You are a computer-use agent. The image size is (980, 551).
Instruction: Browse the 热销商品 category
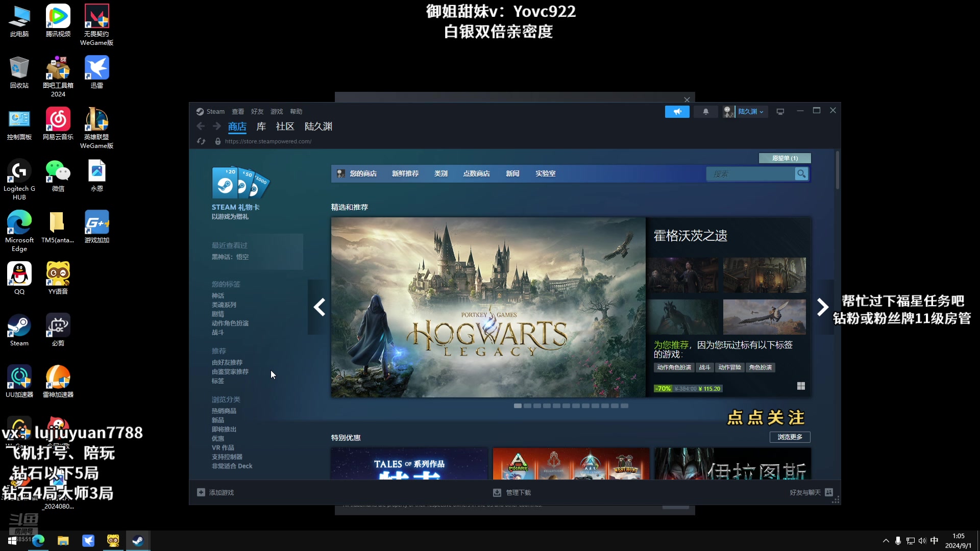point(224,411)
